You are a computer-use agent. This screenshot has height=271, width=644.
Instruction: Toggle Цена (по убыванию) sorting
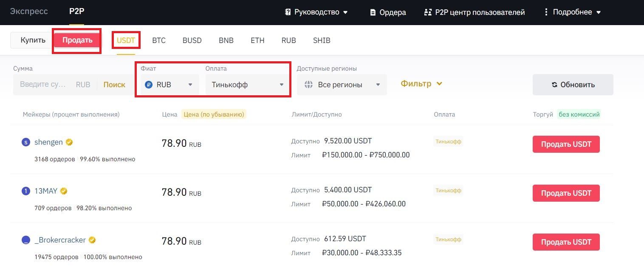tap(214, 114)
